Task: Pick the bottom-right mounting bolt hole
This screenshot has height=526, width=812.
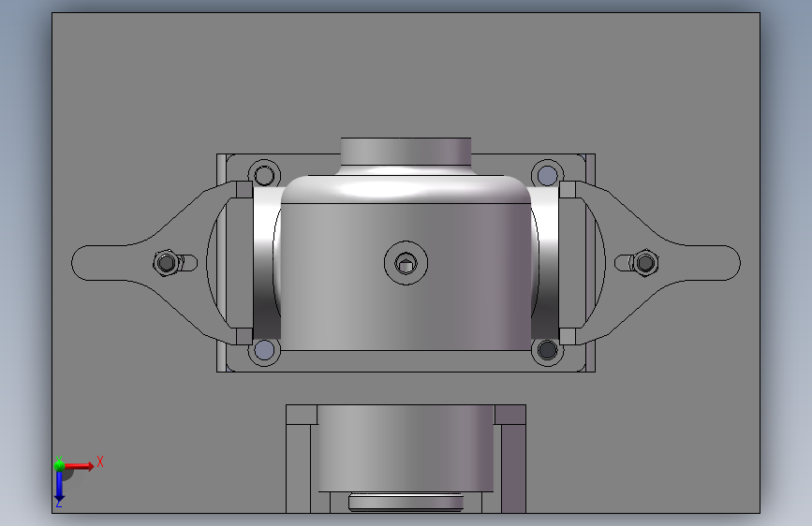Action: (x=547, y=350)
